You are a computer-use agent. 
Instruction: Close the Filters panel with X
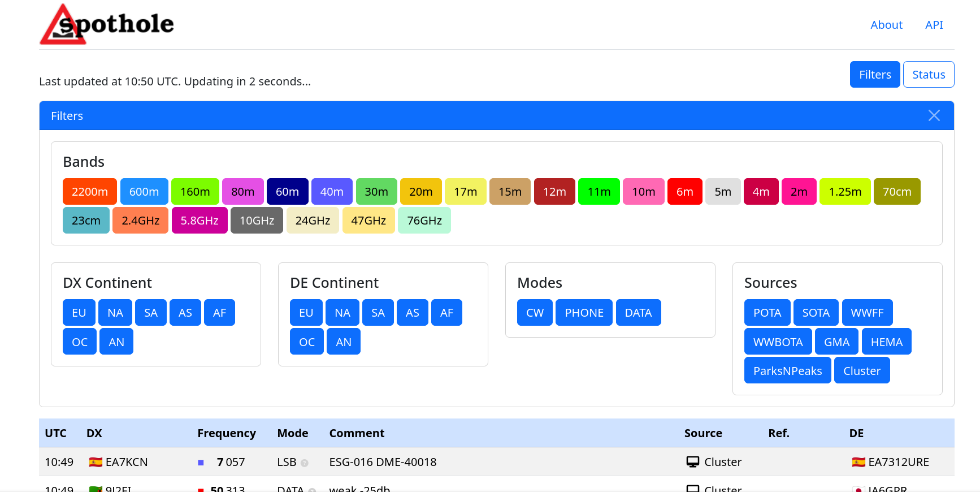[x=934, y=115]
